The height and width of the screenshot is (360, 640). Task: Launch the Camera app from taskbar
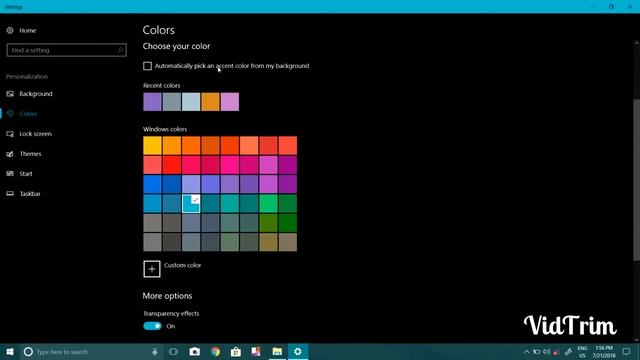tap(195, 351)
